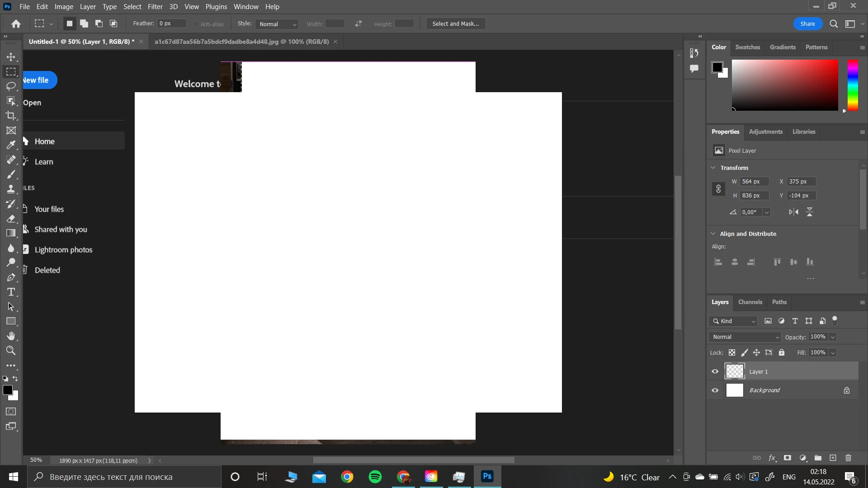Open the Filter menu
868x488 pixels.
click(x=155, y=7)
